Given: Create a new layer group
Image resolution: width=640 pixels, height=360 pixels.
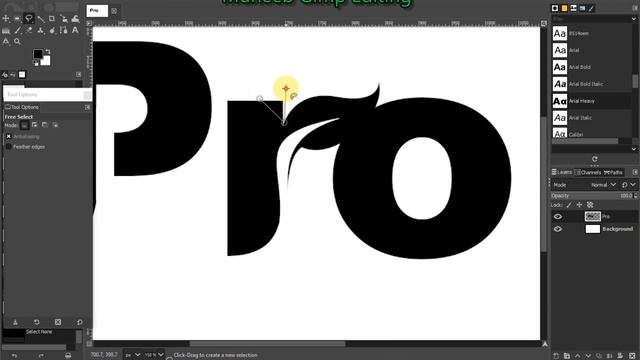Looking at the screenshot, I should coord(567,356).
